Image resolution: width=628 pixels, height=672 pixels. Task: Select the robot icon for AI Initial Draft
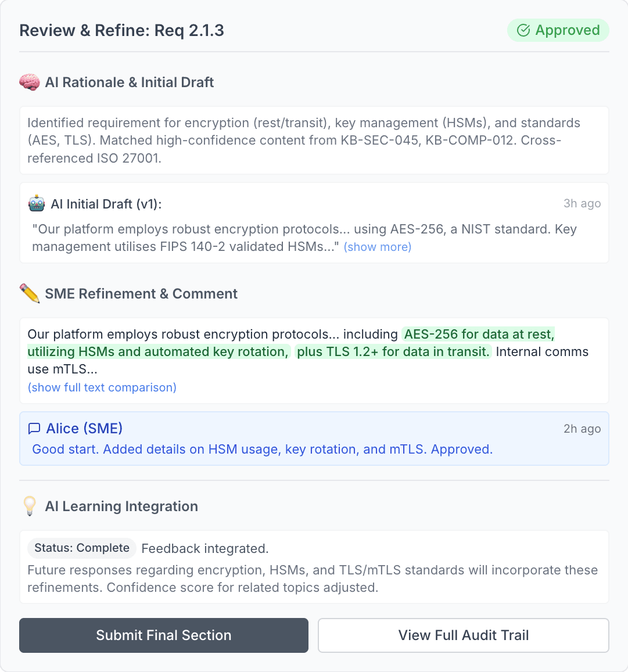tap(36, 203)
